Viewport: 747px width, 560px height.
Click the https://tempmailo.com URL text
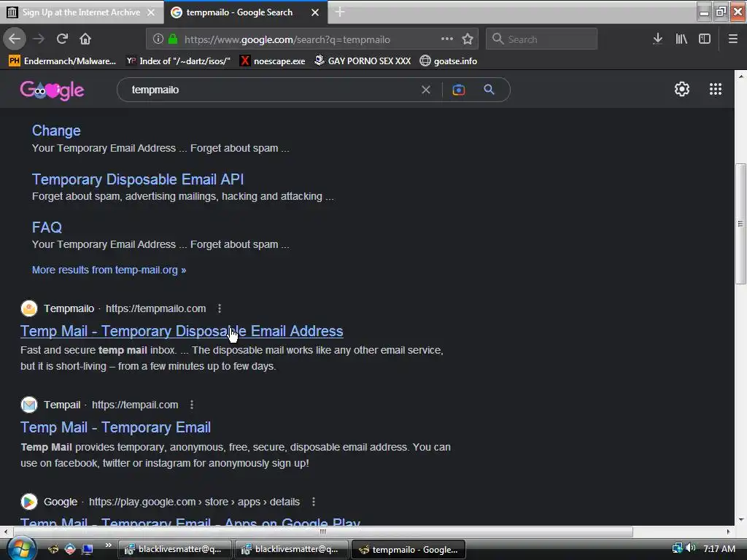pyautogui.click(x=156, y=308)
